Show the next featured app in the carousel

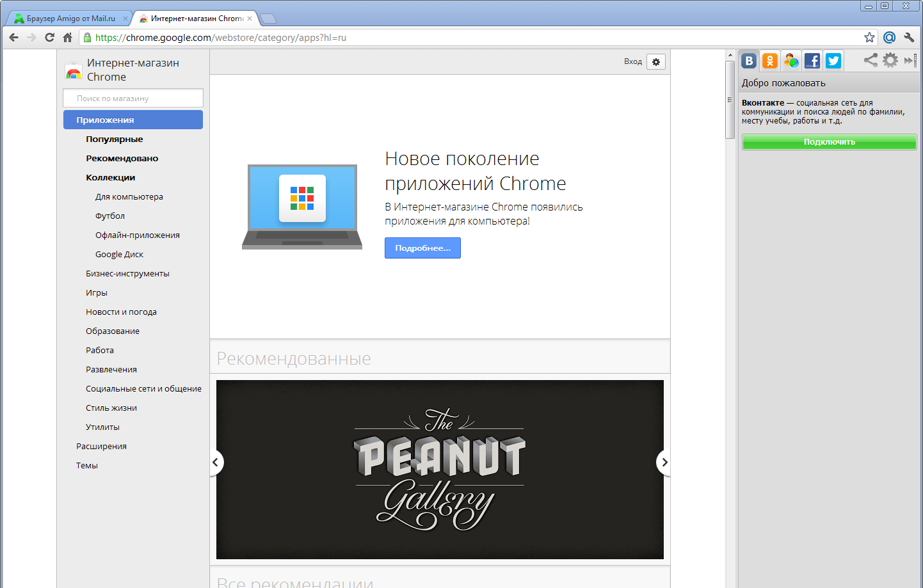tap(664, 463)
